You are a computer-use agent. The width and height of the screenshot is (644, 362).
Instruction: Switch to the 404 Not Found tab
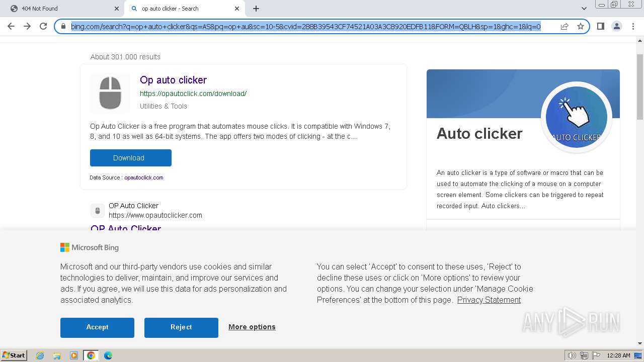[62, 9]
